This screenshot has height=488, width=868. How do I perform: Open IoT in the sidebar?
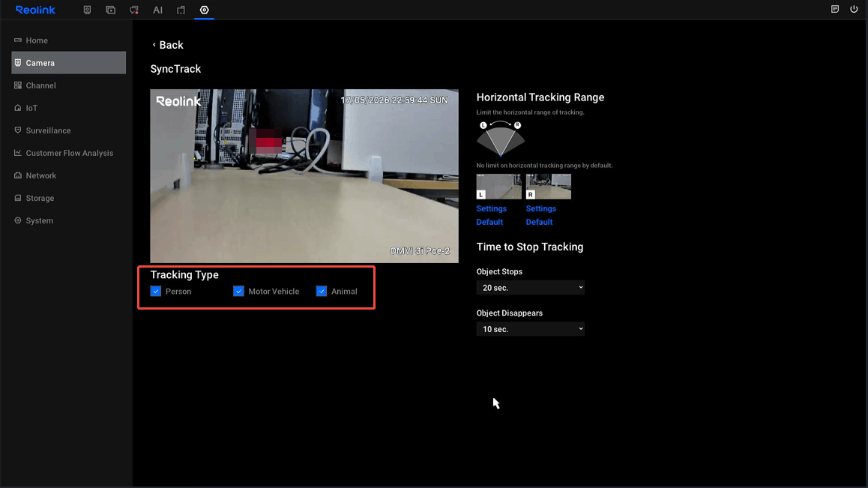point(69,108)
